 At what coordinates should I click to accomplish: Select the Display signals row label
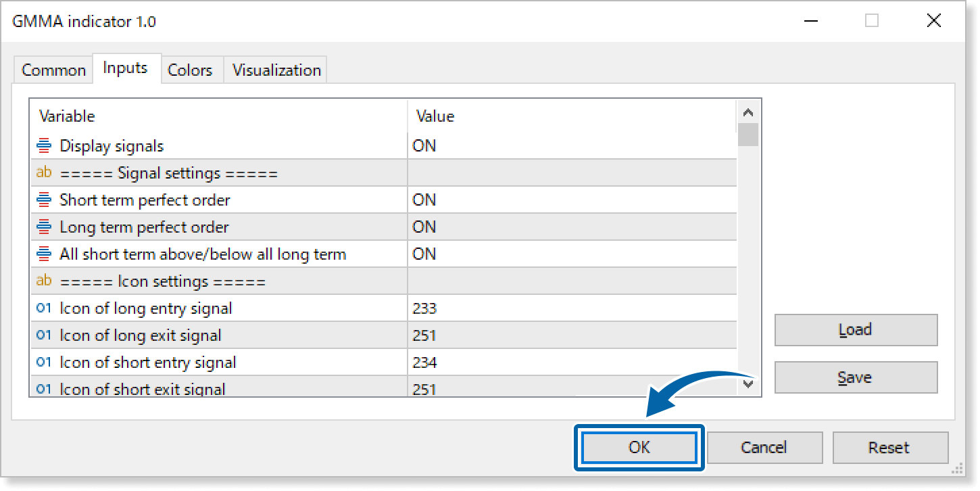(112, 145)
